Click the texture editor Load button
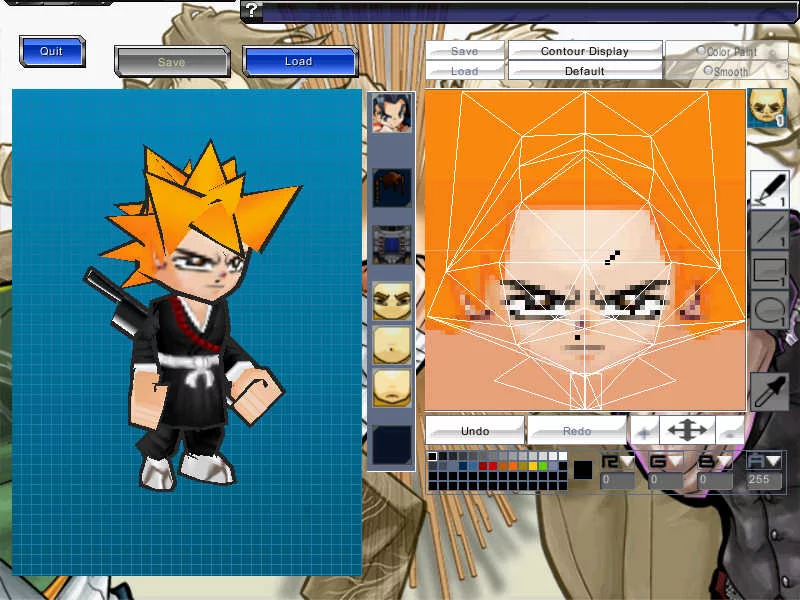800x600 pixels. pos(464,71)
